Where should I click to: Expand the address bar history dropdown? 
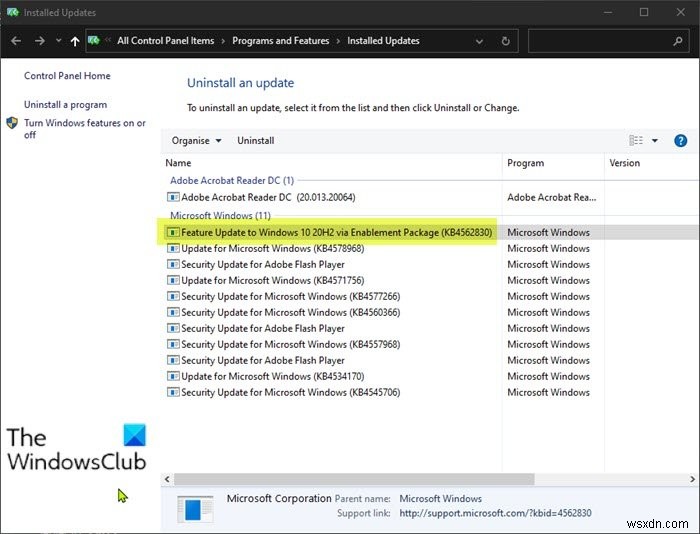click(479, 42)
